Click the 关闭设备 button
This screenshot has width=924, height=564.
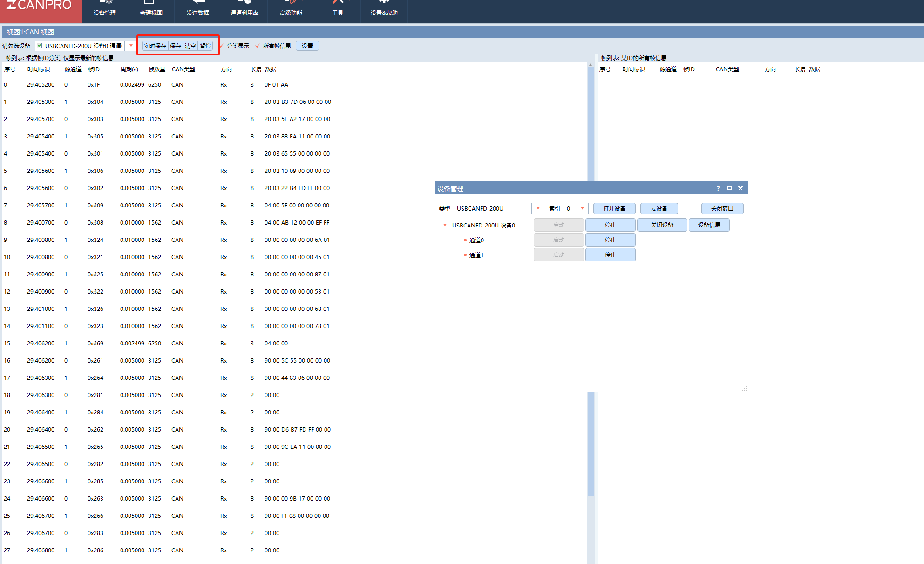(662, 225)
